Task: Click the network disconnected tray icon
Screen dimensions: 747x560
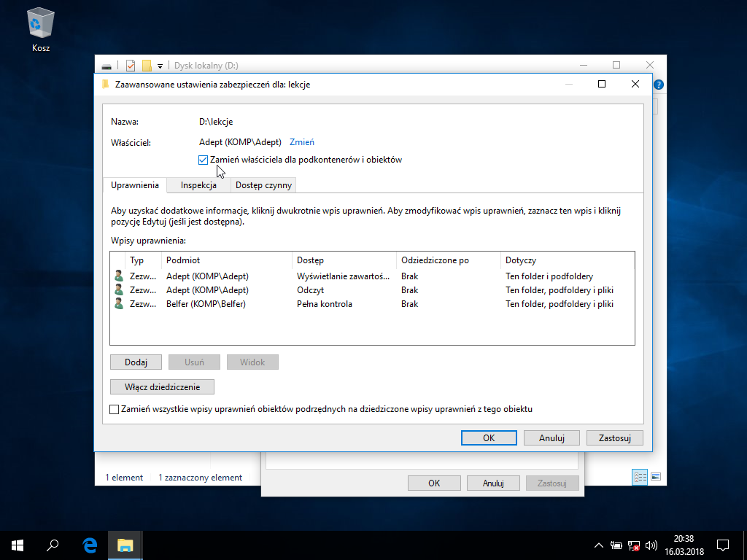Action: pos(634,545)
